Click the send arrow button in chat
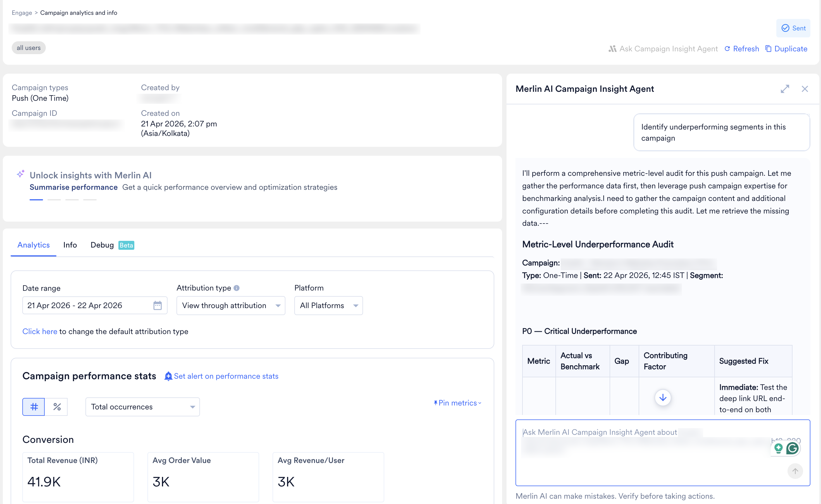The width and height of the screenshot is (821, 504). point(795,471)
